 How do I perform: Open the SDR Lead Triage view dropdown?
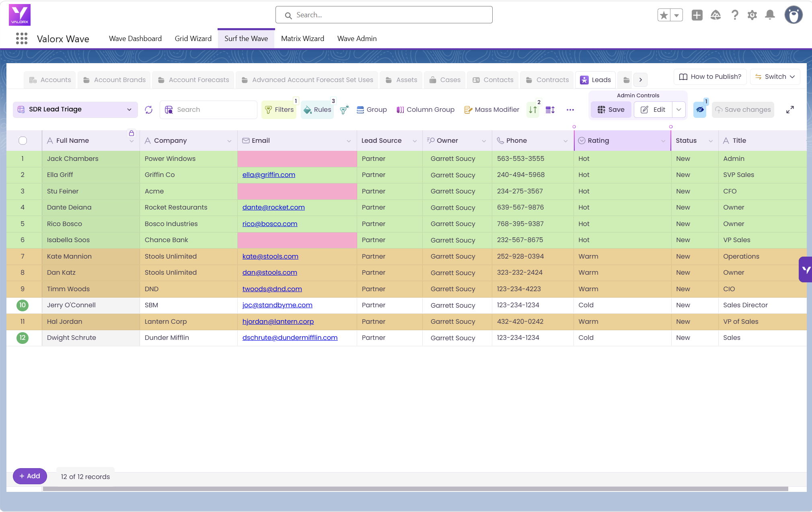[76, 110]
